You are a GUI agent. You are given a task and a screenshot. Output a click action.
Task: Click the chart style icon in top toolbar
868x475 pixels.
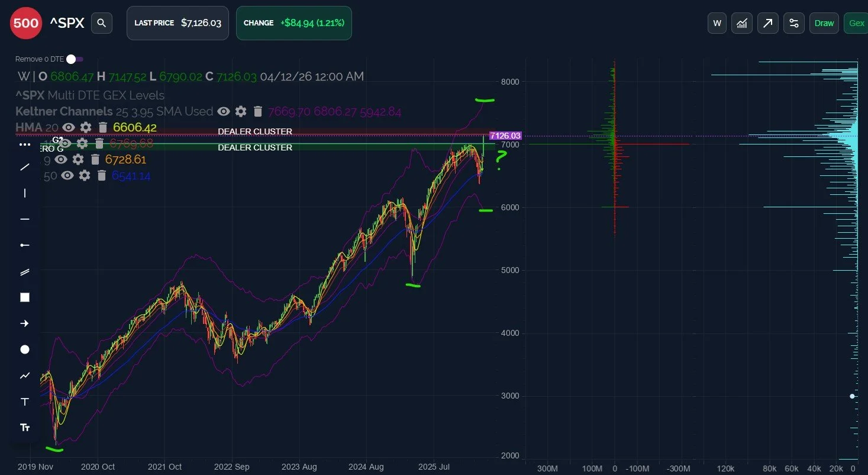(741, 23)
